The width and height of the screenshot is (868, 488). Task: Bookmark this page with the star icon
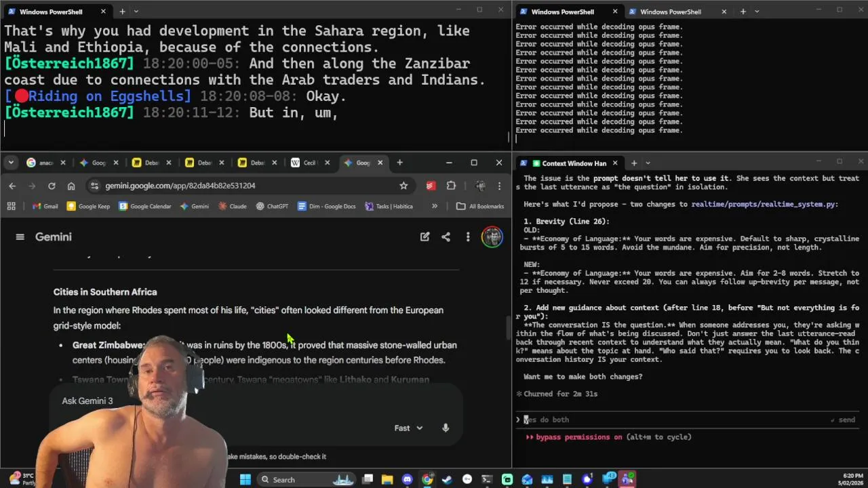(x=403, y=186)
